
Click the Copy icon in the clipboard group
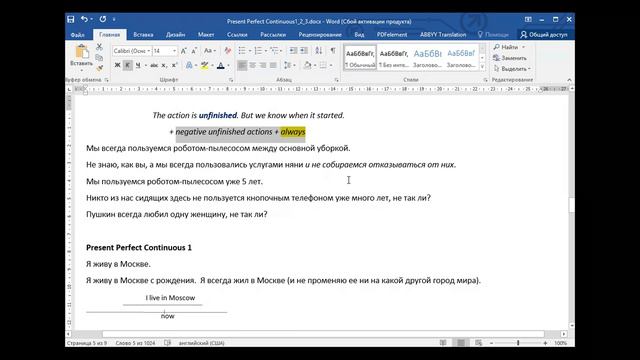(x=99, y=58)
